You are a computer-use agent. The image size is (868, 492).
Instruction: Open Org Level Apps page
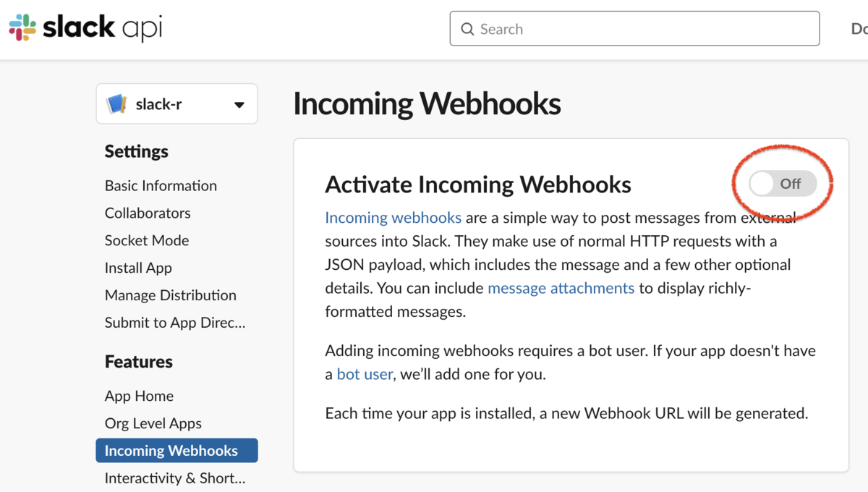pyautogui.click(x=153, y=424)
